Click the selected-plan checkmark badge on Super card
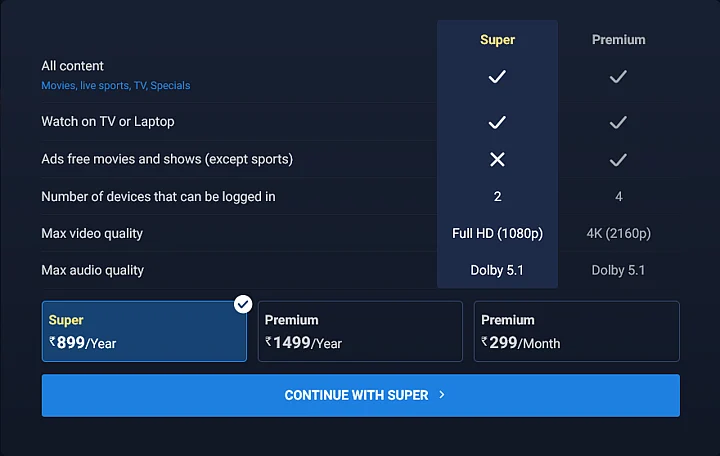 [x=243, y=303]
